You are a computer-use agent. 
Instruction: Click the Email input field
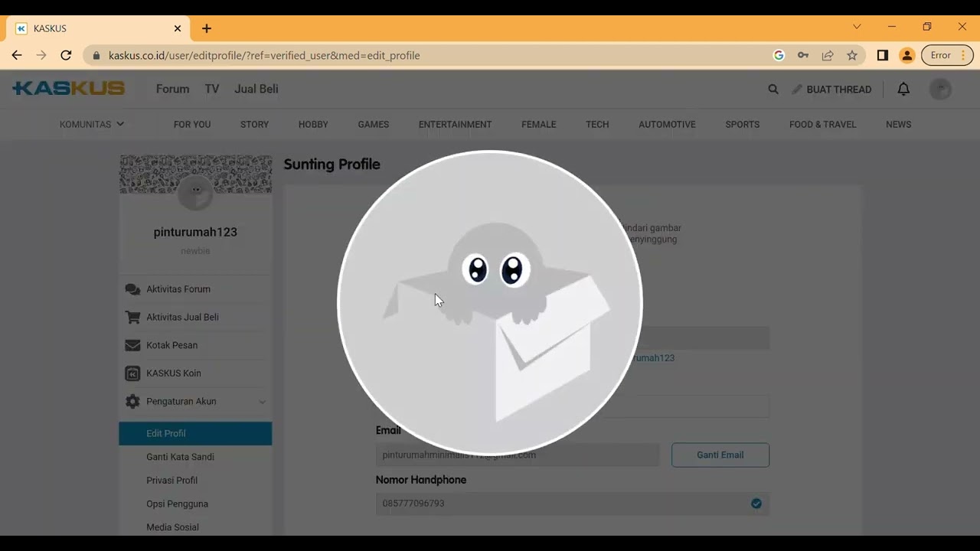point(518,455)
